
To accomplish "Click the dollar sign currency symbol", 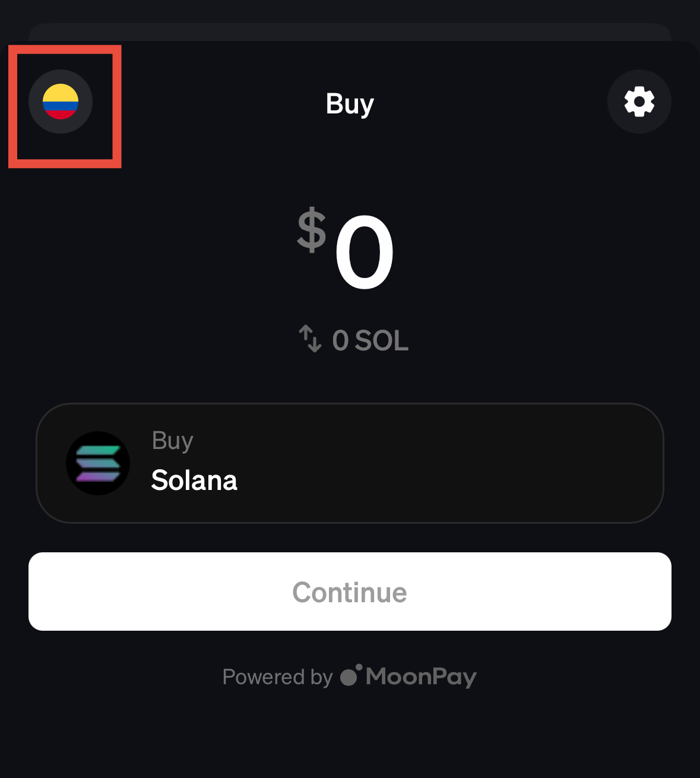I will pyautogui.click(x=312, y=230).
